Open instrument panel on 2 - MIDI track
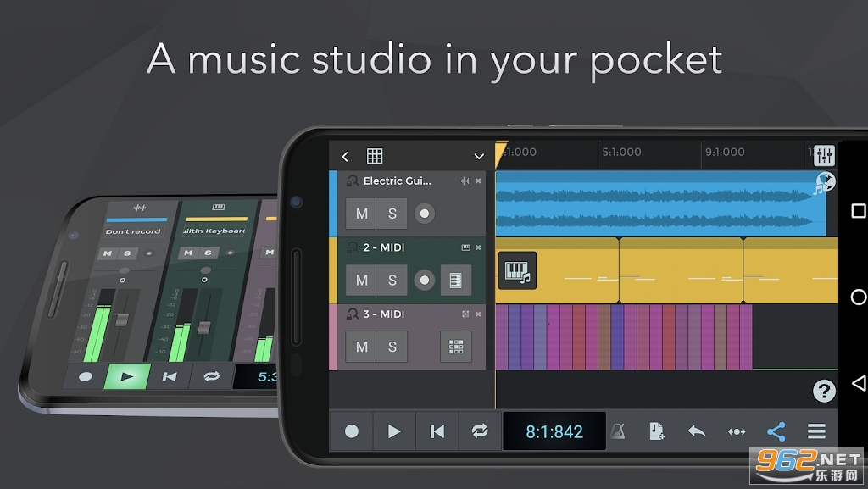The height and width of the screenshot is (489, 868). coord(455,280)
